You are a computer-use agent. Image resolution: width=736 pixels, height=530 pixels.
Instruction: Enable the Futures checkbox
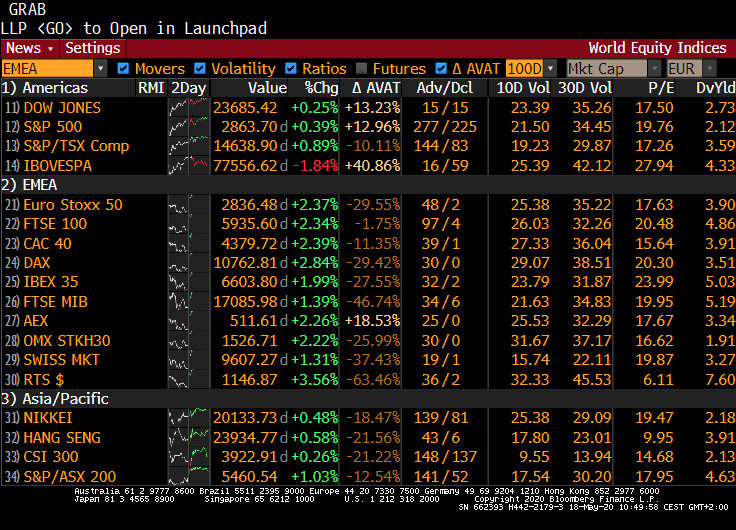pos(361,69)
